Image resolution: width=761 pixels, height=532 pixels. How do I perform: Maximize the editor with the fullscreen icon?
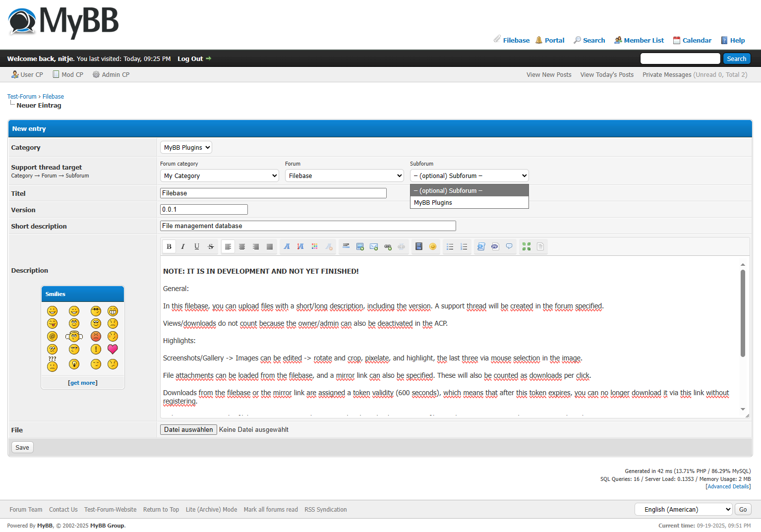tap(527, 246)
